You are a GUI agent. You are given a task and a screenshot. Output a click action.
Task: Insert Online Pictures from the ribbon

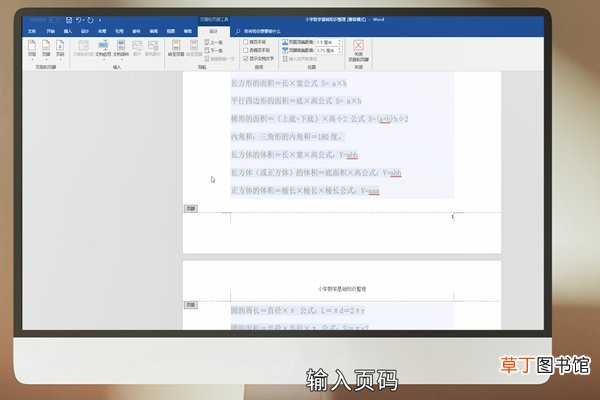pyautogui.click(x=153, y=48)
